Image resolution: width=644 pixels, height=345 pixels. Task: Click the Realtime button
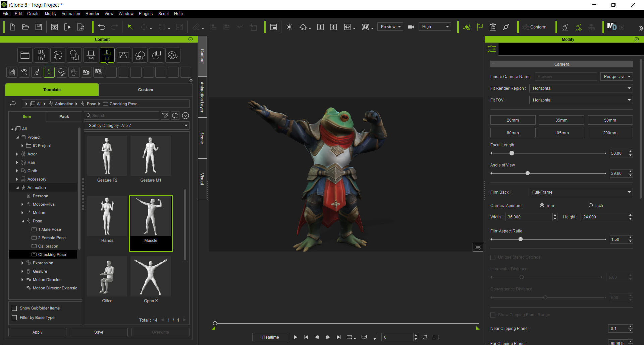click(270, 337)
